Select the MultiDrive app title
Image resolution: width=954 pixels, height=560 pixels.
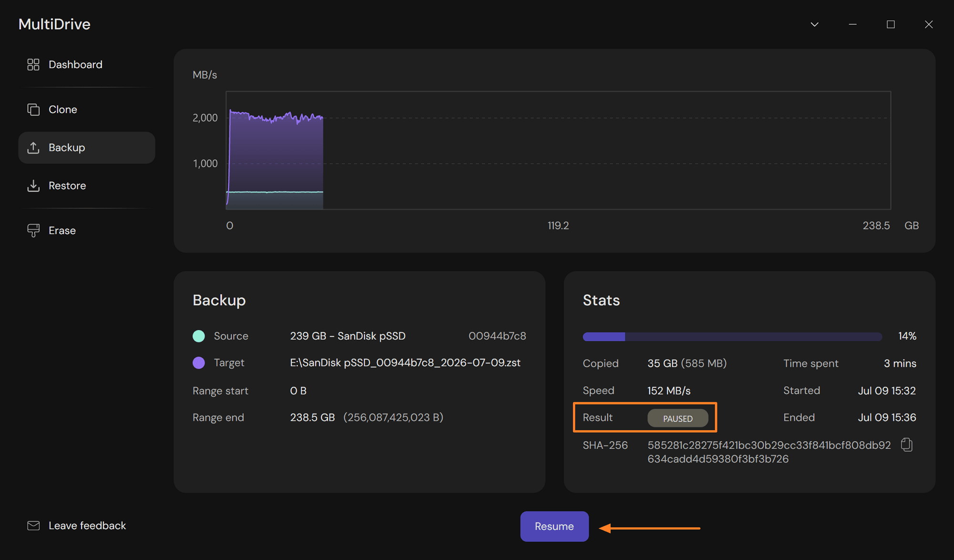tap(54, 24)
